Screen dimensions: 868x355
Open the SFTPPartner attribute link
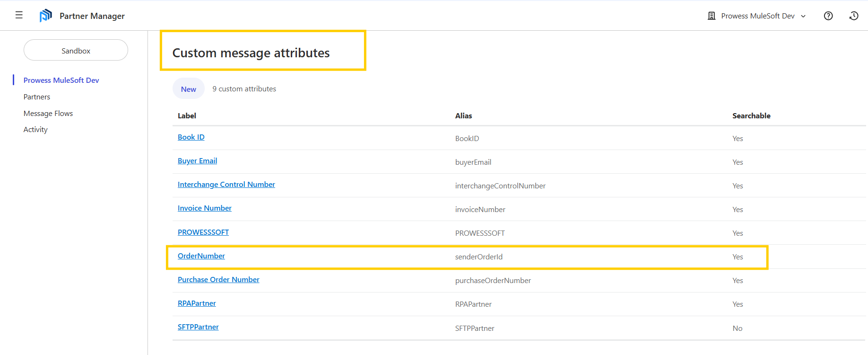198,327
